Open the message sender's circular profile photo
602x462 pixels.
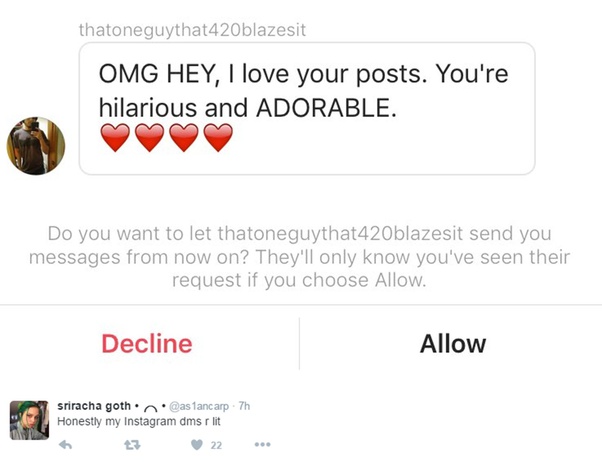36,146
